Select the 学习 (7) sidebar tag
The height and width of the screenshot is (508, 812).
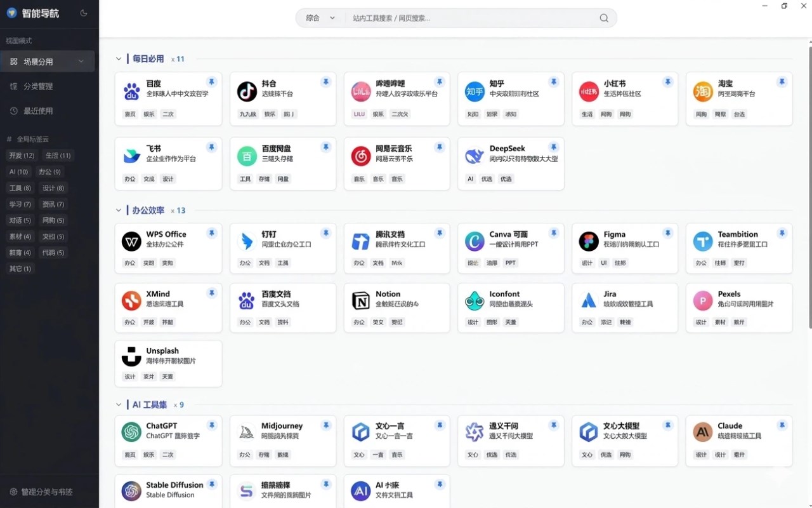coord(20,204)
